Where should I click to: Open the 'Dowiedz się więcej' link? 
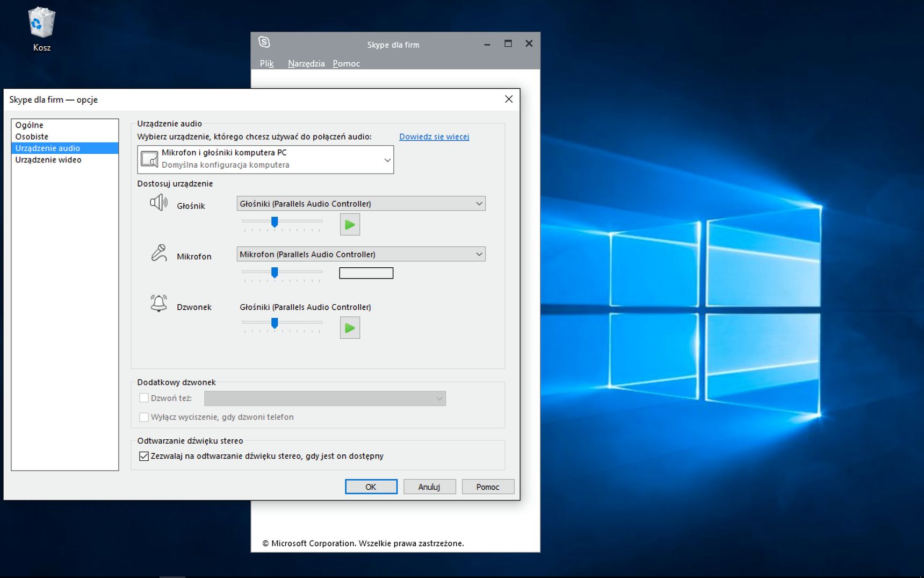click(434, 137)
